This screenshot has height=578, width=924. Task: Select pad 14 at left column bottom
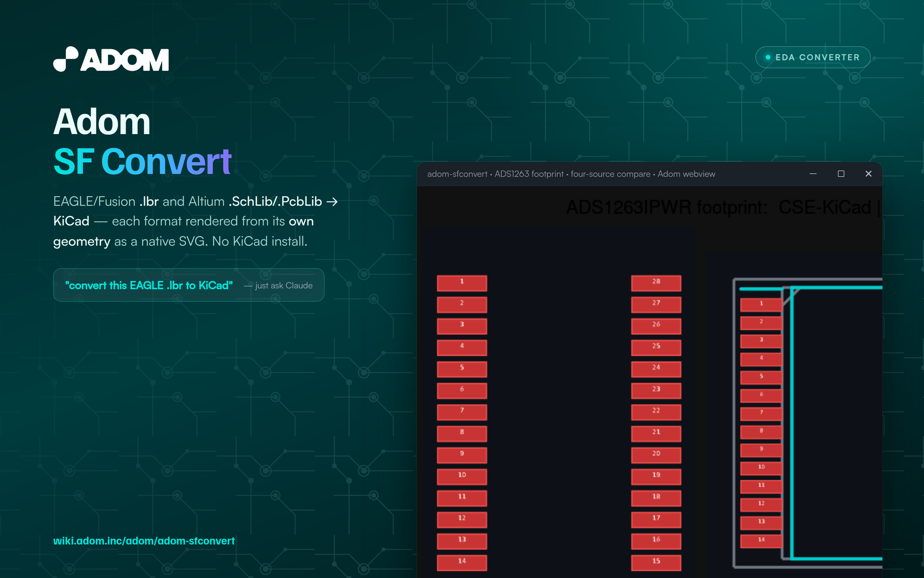pos(462,562)
